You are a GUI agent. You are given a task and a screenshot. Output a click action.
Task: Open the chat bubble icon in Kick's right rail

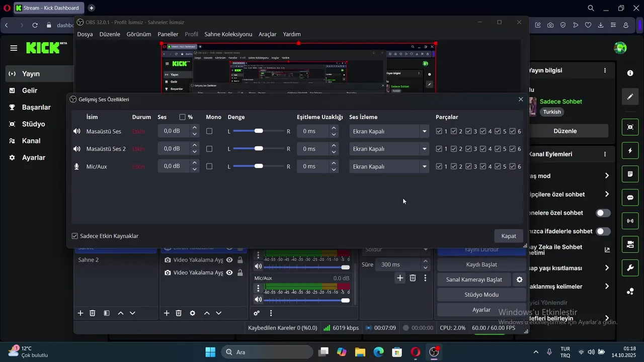coord(630,198)
